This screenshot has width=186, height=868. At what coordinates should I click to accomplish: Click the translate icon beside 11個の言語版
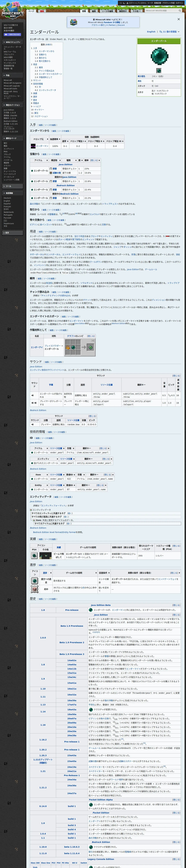[161, 32]
